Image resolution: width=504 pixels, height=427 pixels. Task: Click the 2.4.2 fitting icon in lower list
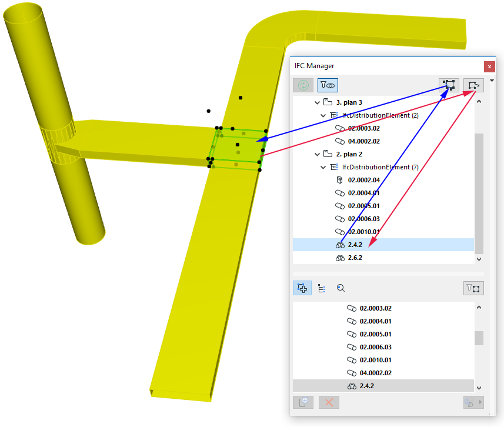[352, 386]
